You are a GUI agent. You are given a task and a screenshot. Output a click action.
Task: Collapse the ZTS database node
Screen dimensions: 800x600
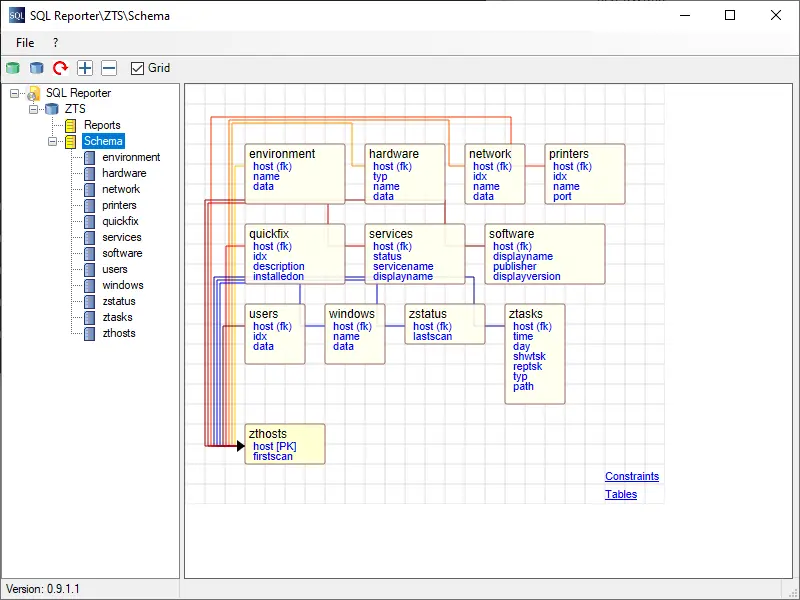coord(33,109)
